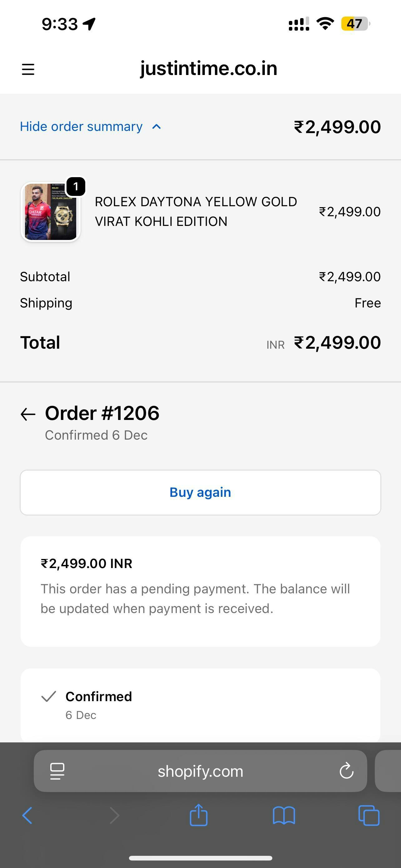The height and width of the screenshot is (868, 401).
Task: Click the chevron next to order summary
Action: coord(156,127)
